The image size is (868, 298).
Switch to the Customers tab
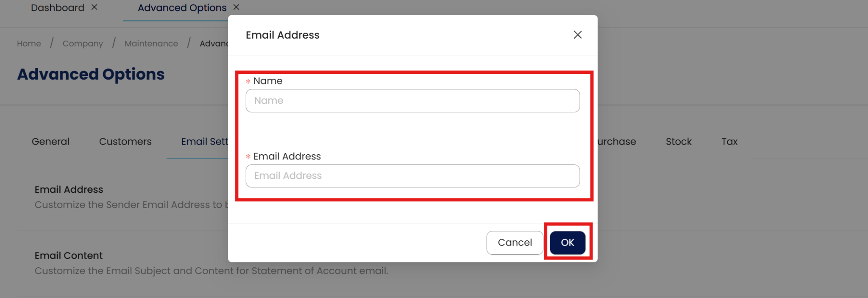point(125,142)
